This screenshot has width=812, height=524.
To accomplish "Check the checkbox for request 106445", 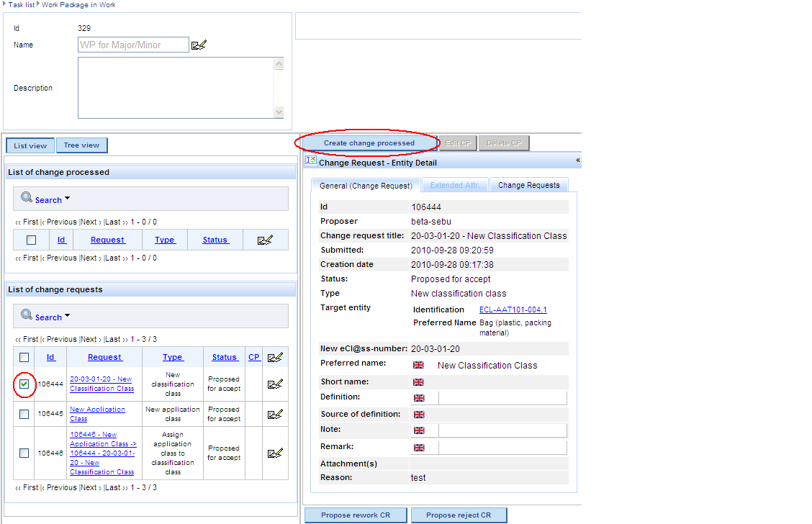I will tap(24, 414).
